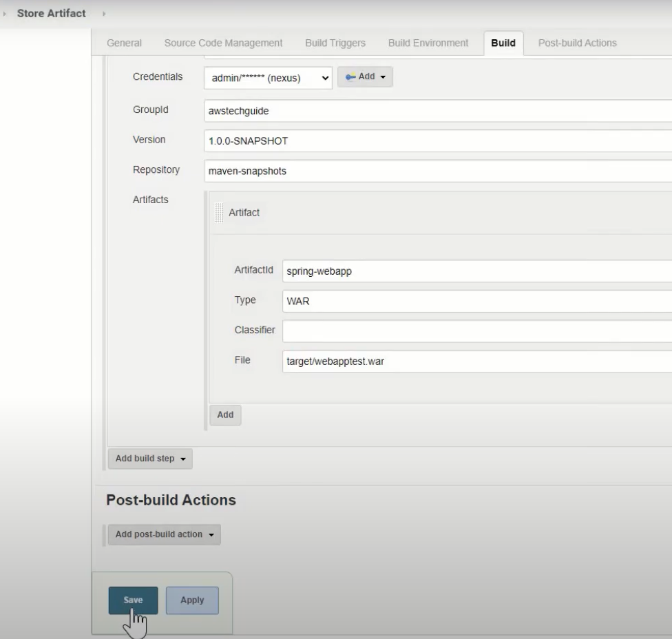Click the key icon beside Add
The image size is (672, 639).
click(350, 76)
